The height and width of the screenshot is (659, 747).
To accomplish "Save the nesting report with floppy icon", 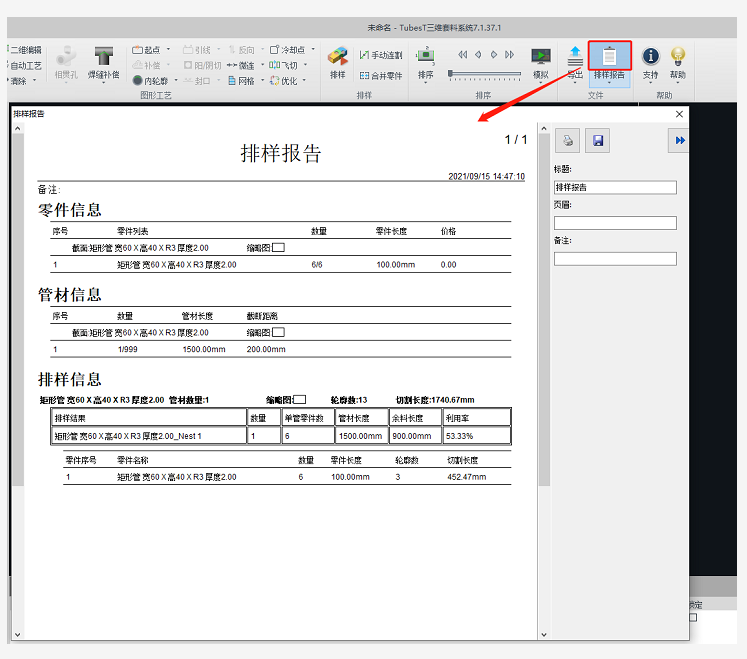I will (x=597, y=141).
